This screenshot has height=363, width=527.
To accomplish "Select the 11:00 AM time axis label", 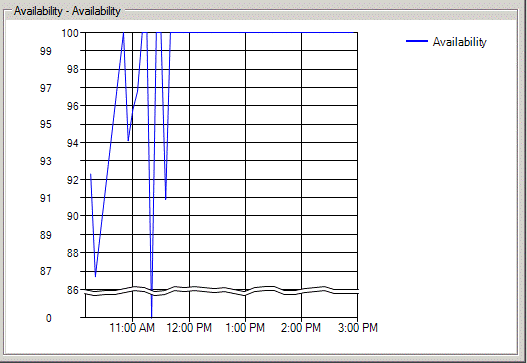I will click(132, 328).
